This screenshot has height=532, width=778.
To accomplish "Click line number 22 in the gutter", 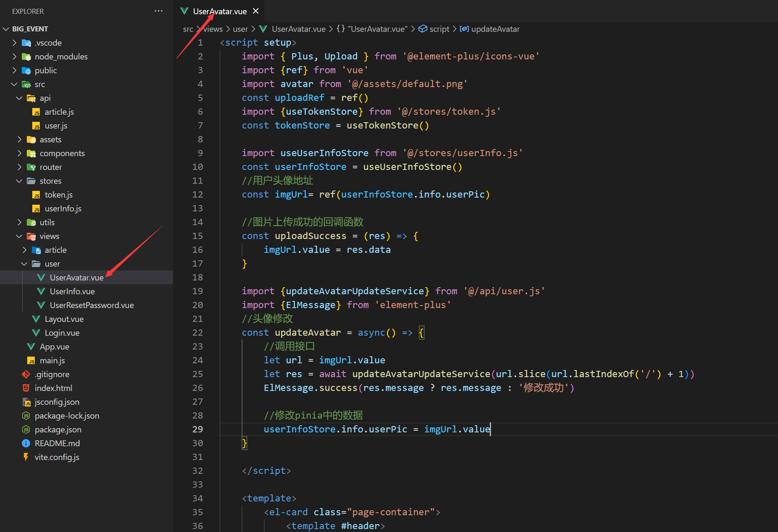I will tap(198, 333).
